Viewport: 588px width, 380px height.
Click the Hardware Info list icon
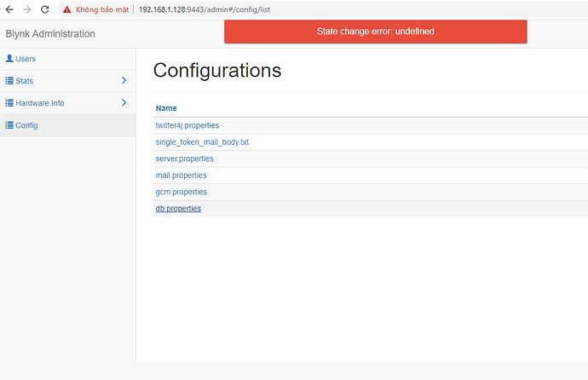(x=9, y=103)
